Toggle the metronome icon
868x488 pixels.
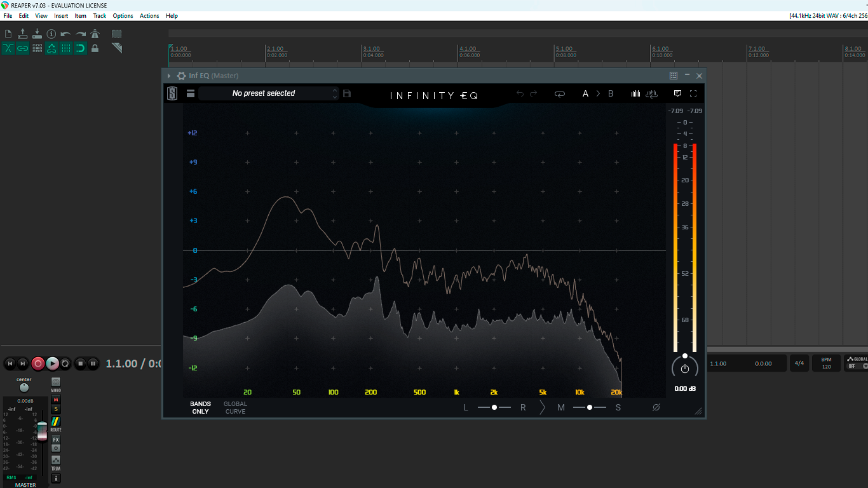(x=95, y=34)
